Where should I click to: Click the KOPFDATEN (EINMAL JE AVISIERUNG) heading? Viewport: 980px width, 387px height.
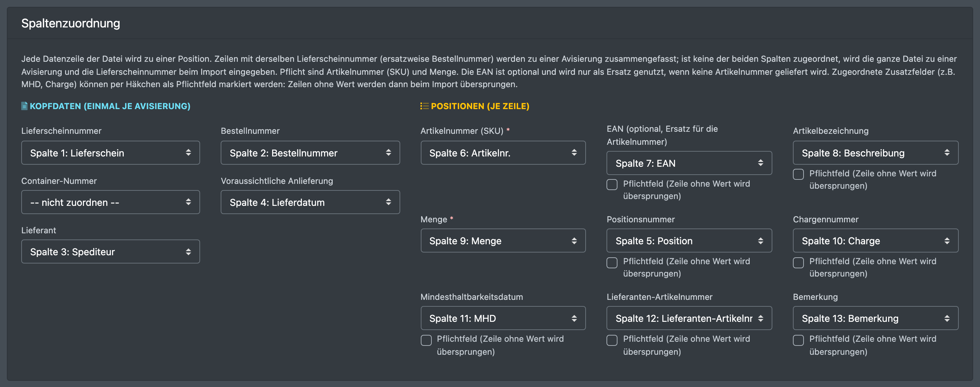(x=110, y=106)
